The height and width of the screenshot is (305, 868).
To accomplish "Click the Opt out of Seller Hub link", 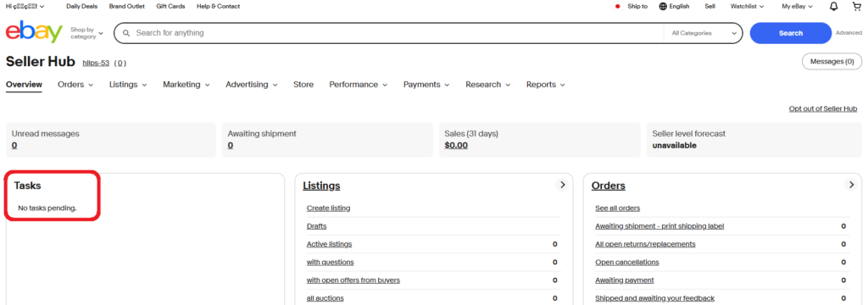I will pos(822,109).
